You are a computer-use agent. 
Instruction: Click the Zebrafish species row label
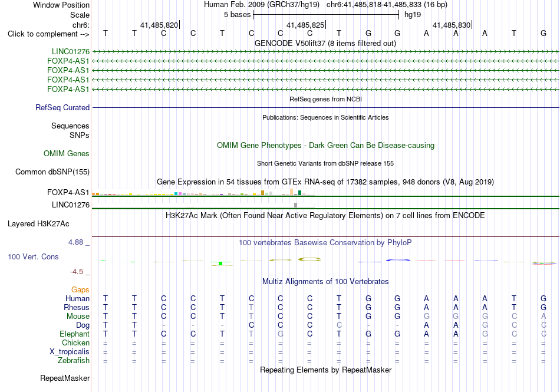click(x=74, y=361)
